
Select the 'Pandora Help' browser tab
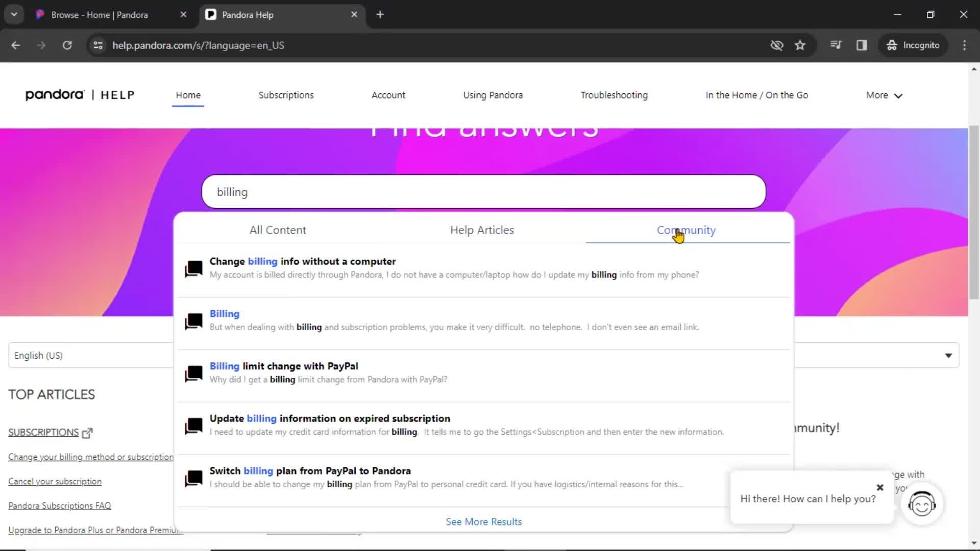(x=282, y=15)
